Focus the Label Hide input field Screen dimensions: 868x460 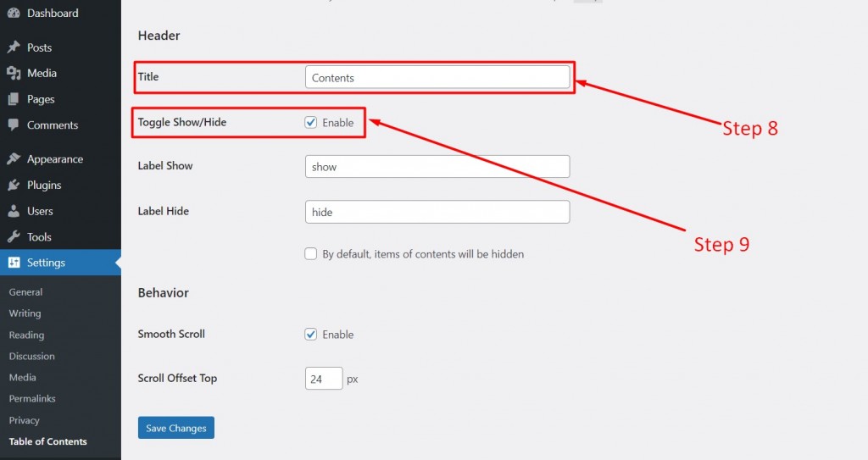coord(437,212)
